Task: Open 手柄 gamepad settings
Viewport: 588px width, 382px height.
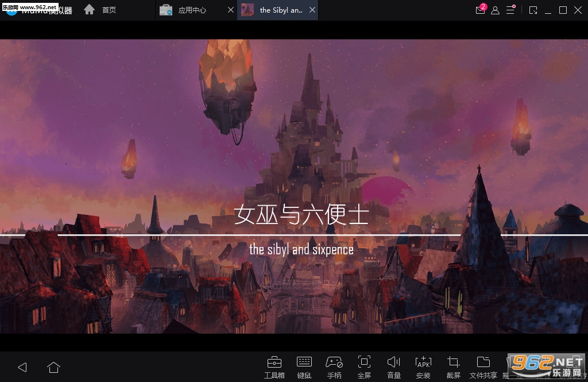Action: click(x=334, y=368)
